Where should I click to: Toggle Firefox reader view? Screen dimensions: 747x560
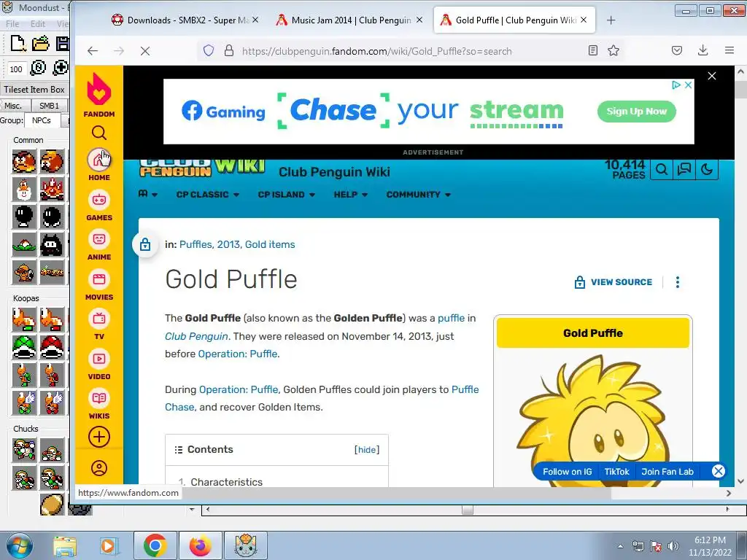[x=592, y=50]
